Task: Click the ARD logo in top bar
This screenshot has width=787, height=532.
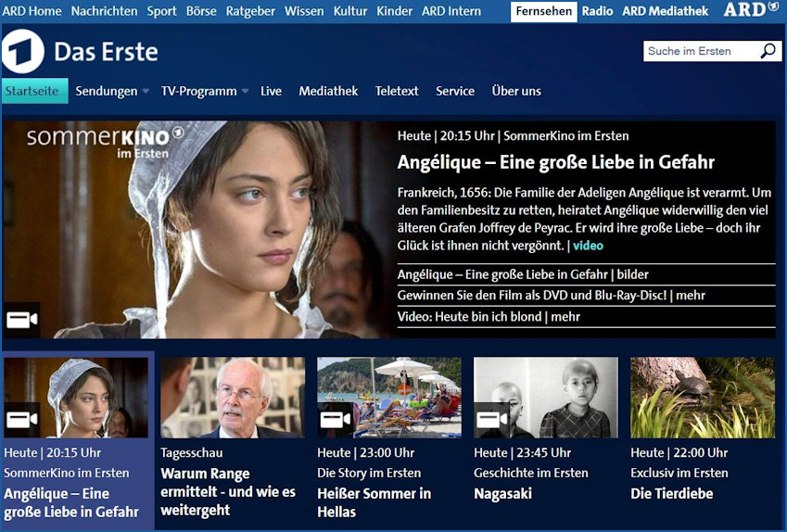Action: [750, 10]
